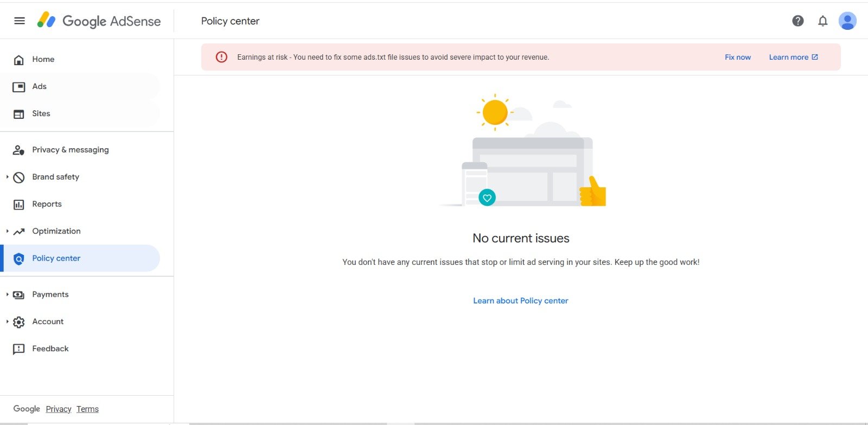This screenshot has width=868, height=425.
Task: Open the notifications bell
Action: pos(822,21)
